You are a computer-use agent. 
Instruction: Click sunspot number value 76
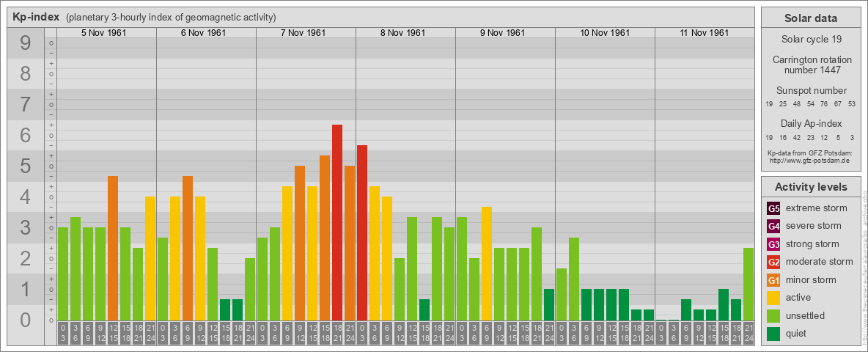[x=824, y=104]
